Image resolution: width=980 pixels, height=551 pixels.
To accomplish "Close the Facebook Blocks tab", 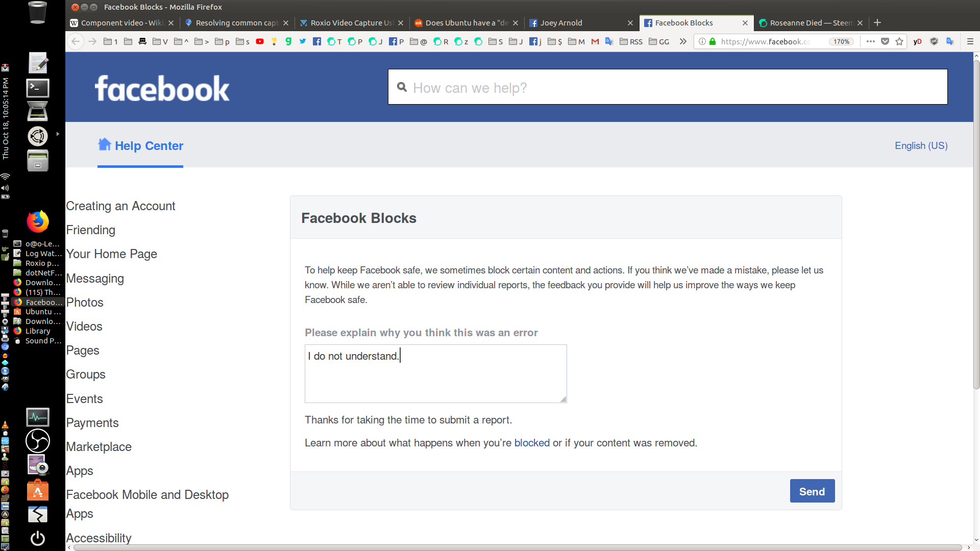I will click(x=745, y=22).
